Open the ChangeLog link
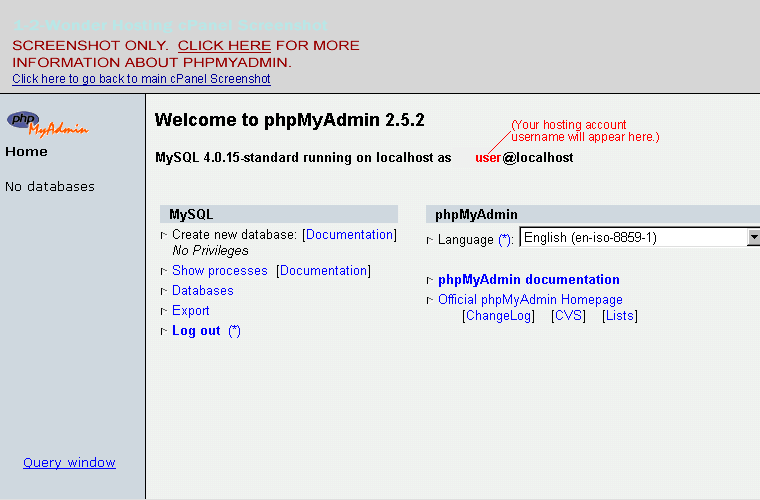Viewport: 760px width, 500px height. 498,315
